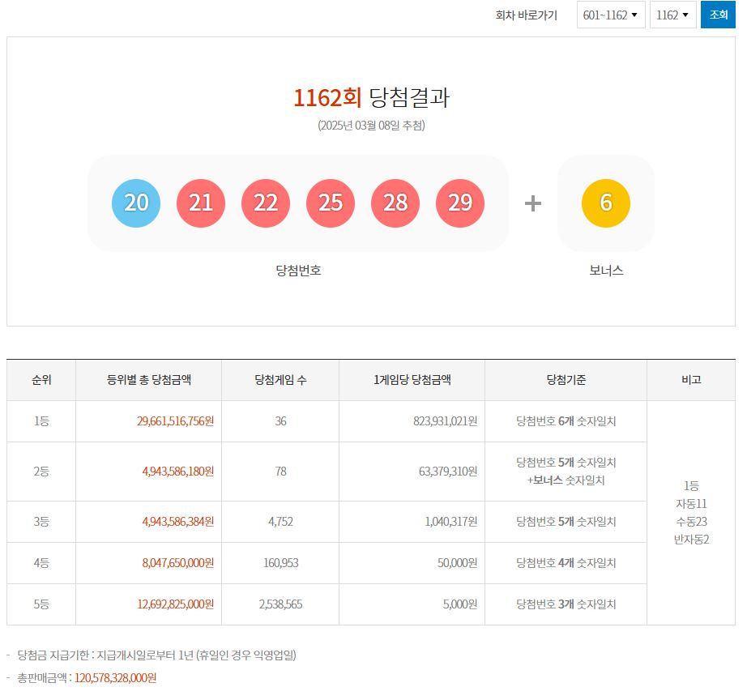Click per-game prize 1,040,317원
This screenshot has height=700, width=747.
(450, 522)
